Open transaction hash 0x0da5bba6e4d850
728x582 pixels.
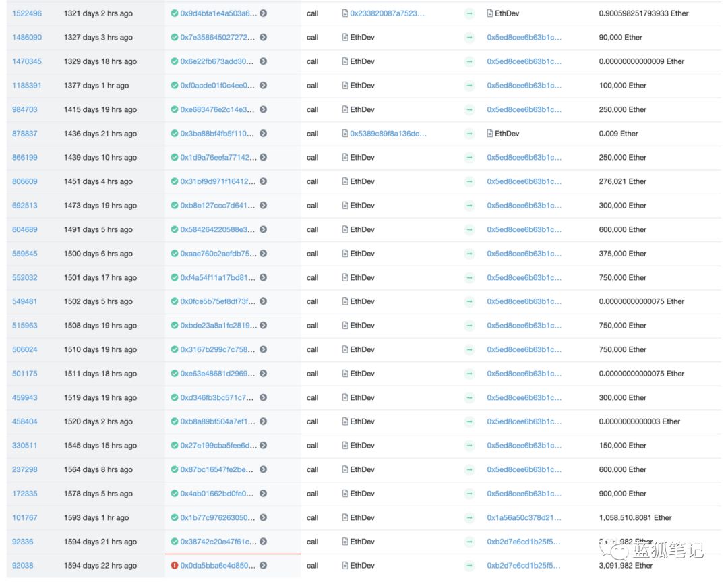[218, 565]
